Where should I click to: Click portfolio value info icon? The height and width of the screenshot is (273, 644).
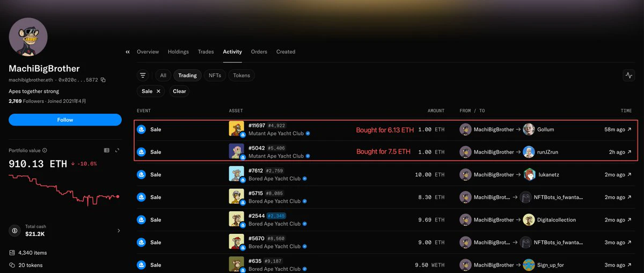45,151
